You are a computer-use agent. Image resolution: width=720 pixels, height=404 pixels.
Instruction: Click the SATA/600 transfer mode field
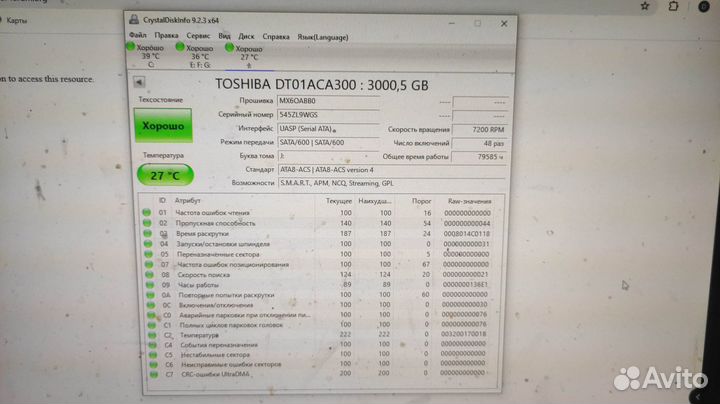pyautogui.click(x=328, y=143)
